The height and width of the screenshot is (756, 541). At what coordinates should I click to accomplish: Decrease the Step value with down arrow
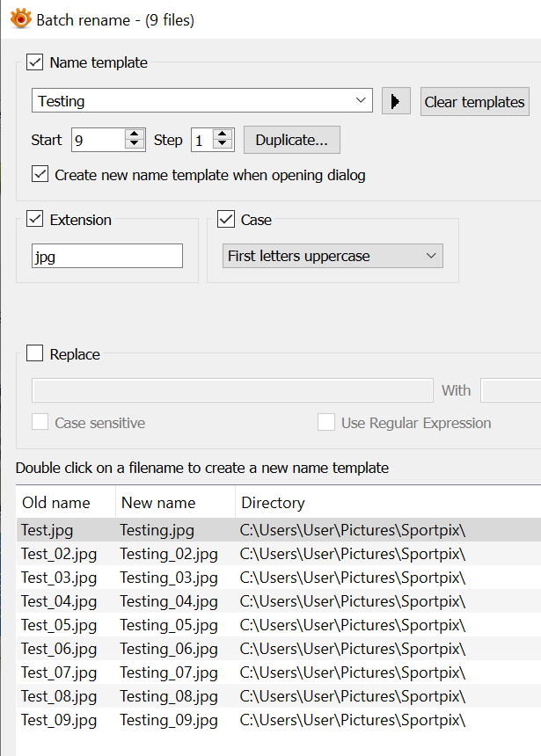tap(223, 144)
